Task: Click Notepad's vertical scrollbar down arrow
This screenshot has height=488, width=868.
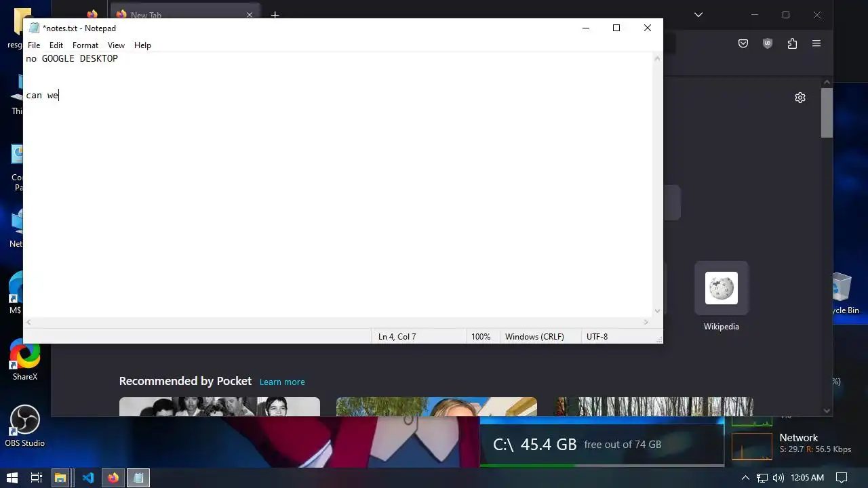Action: tap(656, 311)
